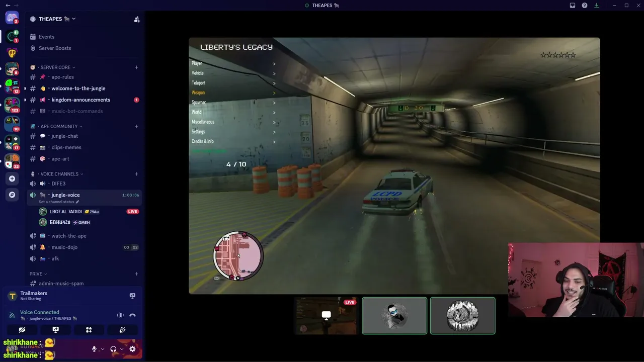The height and width of the screenshot is (362, 644).
Task: Click the voice connection signal icon
Action: click(12, 315)
